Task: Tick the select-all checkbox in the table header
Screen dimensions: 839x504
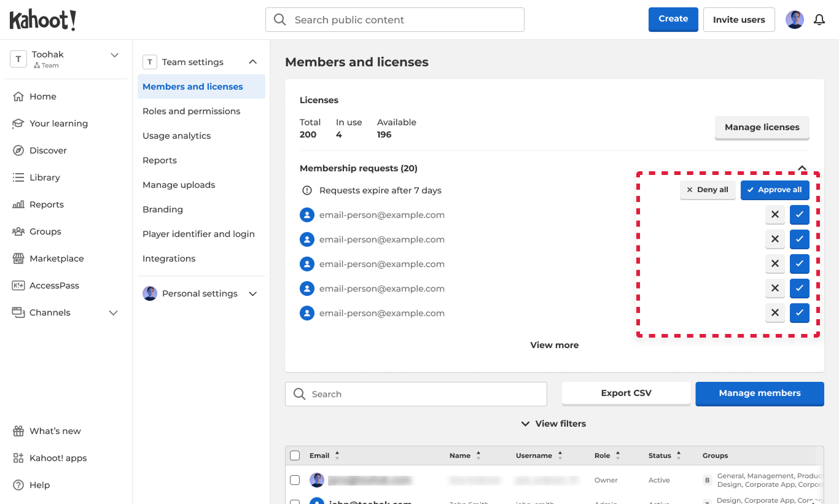Action: point(295,456)
